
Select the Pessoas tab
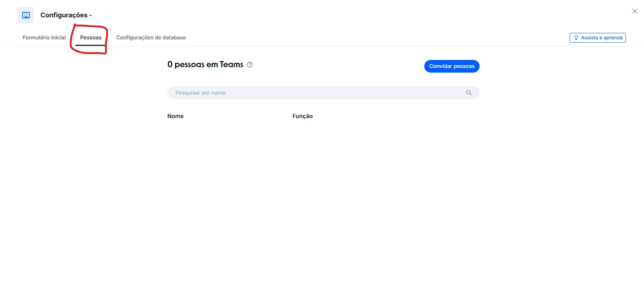91,38
